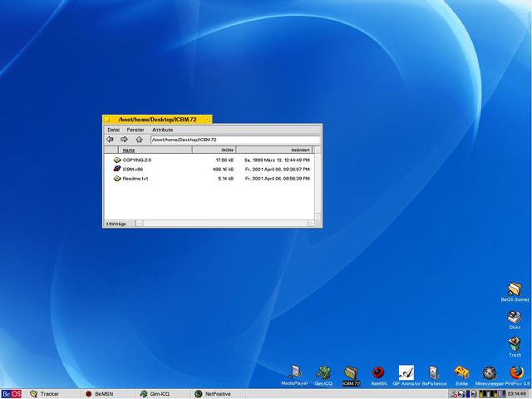Click the clock showing 23:14:49
532x399 pixels.
coord(516,394)
